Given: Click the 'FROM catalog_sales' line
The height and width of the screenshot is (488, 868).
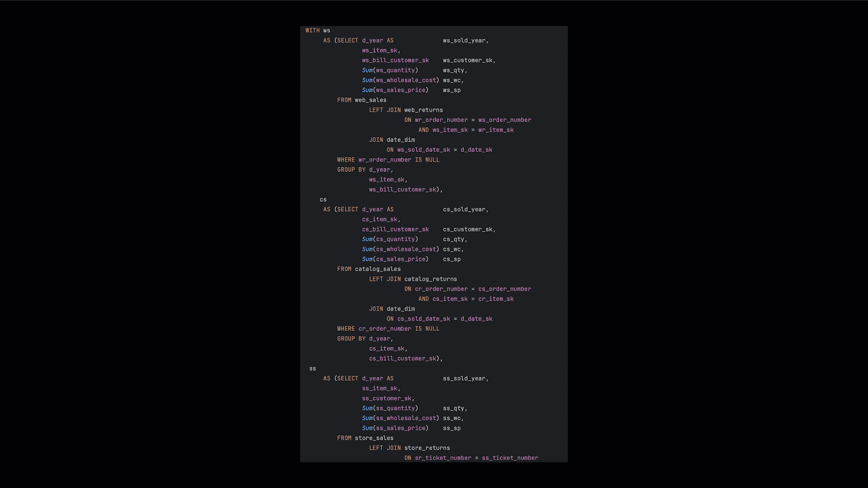Looking at the screenshot, I should (x=369, y=269).
